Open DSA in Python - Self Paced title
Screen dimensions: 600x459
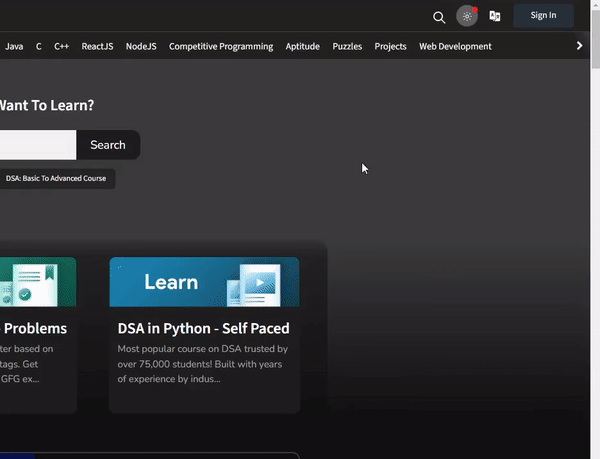coord(204,329)
